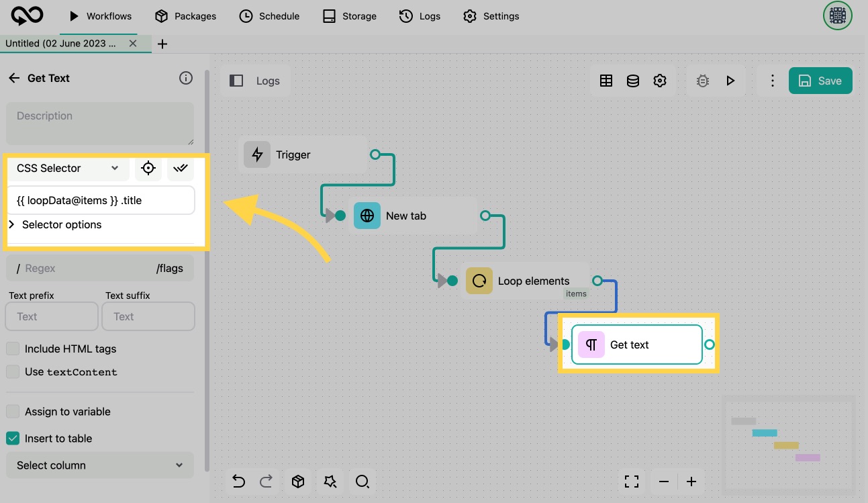Click the element picker crosshair icon

[148, 169]
